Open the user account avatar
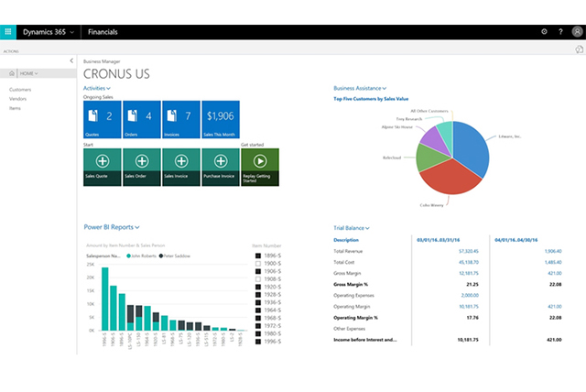This screenshot has width=586, height=392. (x=577, y=32)
